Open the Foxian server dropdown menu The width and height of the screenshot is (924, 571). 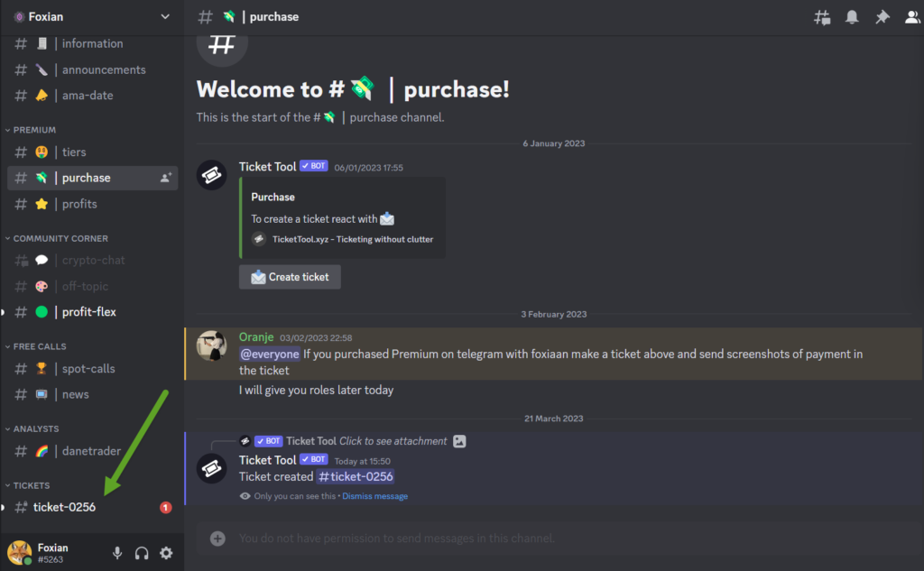pos(165,17)
